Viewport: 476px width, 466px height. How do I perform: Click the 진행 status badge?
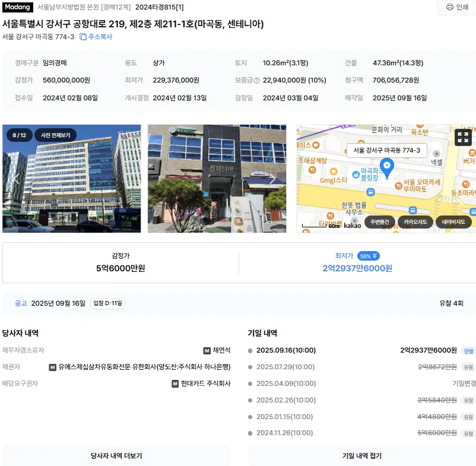pos(468,351)
